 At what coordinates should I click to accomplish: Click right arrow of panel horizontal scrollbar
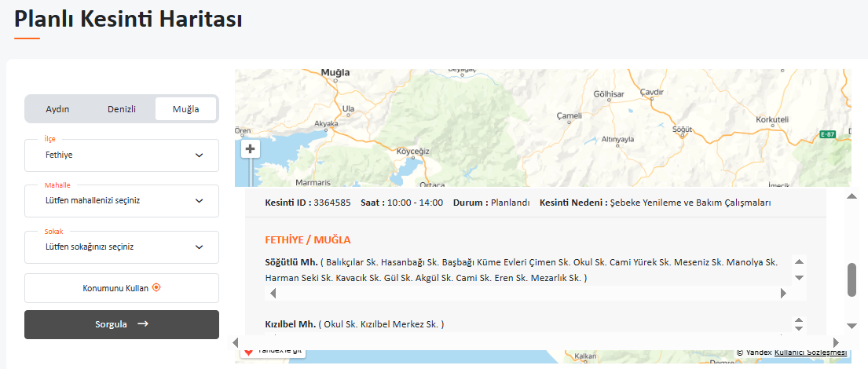click(x=836, y=342)
